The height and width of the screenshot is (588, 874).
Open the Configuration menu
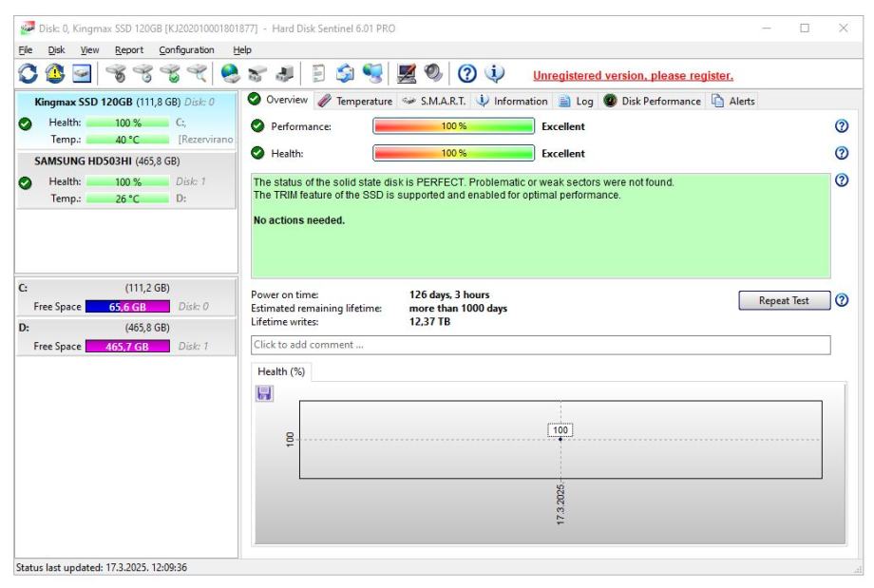click(186, 49)
